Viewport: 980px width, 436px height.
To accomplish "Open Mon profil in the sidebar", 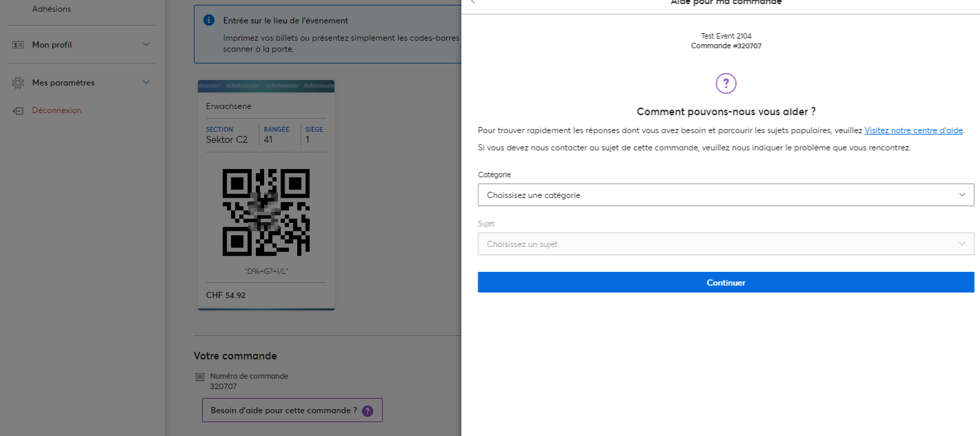I will [52, 45].
